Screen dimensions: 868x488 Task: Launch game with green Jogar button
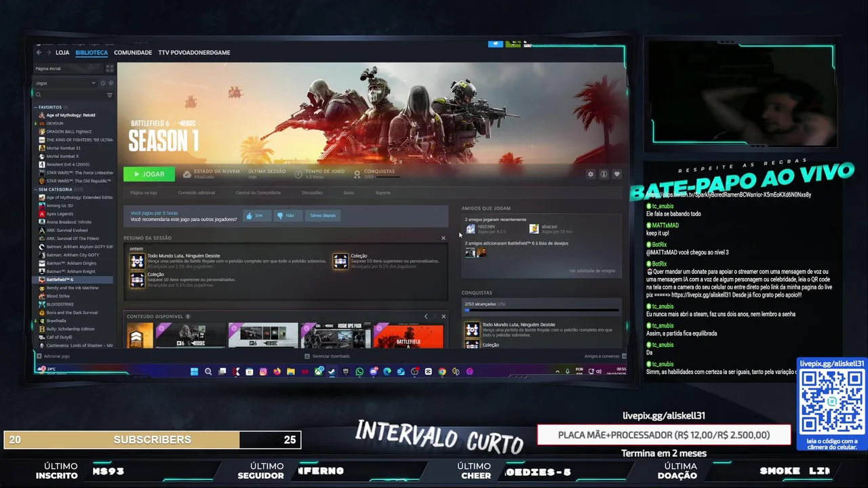(149, 174)
